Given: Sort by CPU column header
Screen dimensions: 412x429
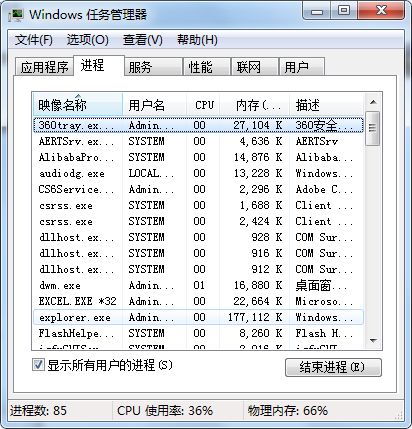Looking at the screenshot, I should (x=203, y=105).
